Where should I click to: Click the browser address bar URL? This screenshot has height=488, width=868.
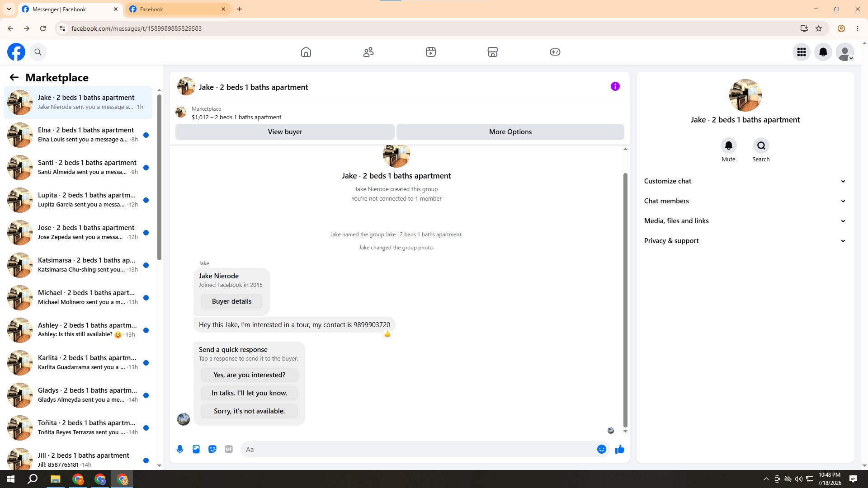pos(136,28)
